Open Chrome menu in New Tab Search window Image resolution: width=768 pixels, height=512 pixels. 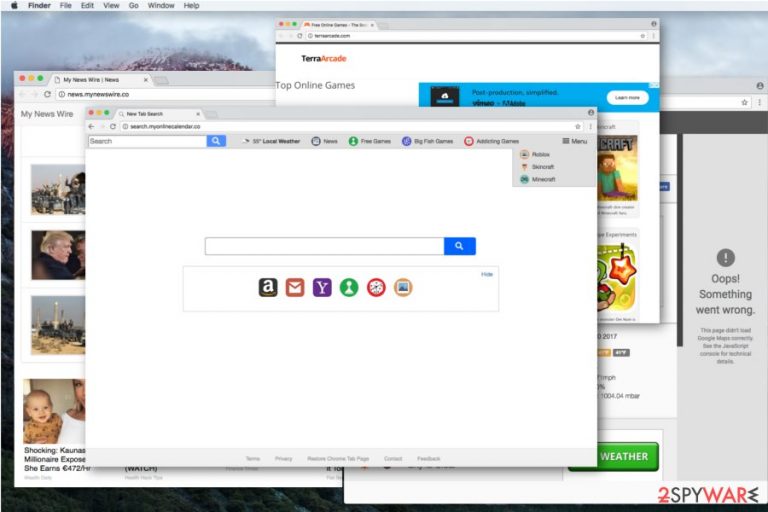(590, 126)
